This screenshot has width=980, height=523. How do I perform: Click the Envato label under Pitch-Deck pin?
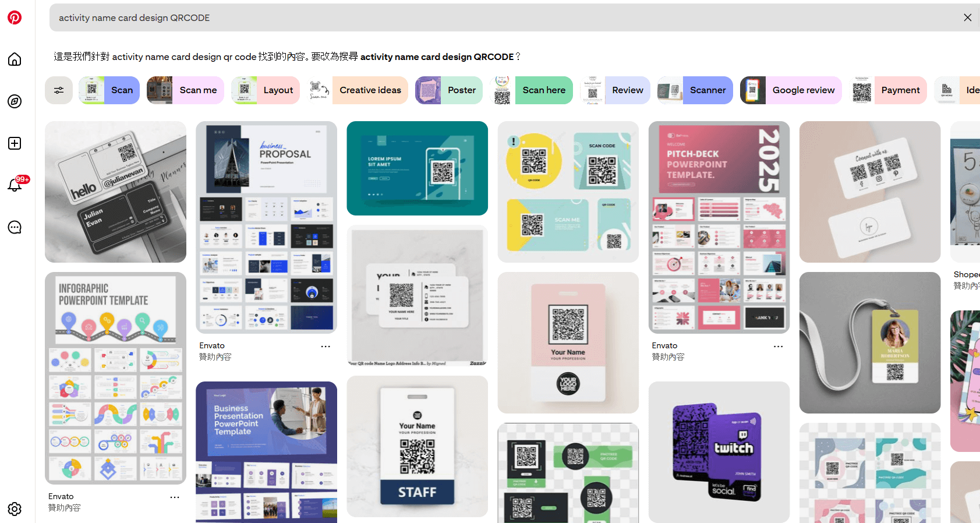pyautogui.click(x=664, y=346)
